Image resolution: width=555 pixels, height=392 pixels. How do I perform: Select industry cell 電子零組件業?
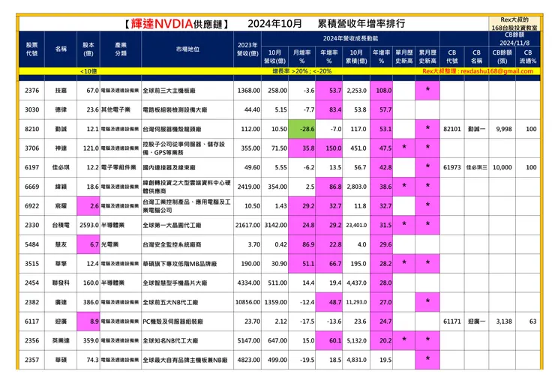(x=121, y=167)
